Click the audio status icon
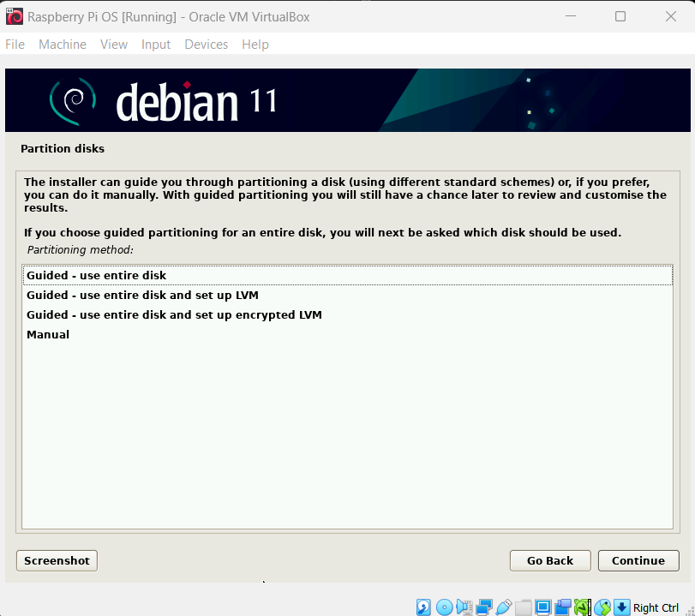Image resolution: width=695 pixels, height=616 pixels. point(464,607)
